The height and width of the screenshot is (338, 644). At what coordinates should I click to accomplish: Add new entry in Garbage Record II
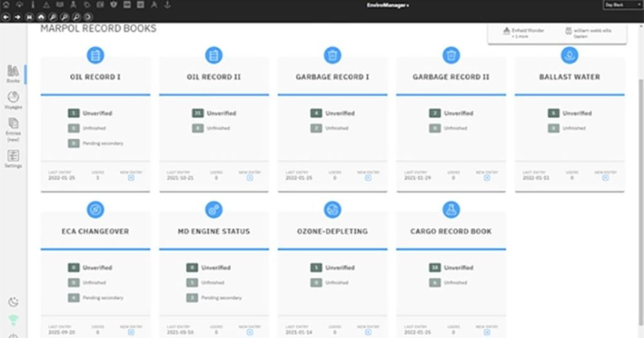pyautogui.click(x=487, y=178)
